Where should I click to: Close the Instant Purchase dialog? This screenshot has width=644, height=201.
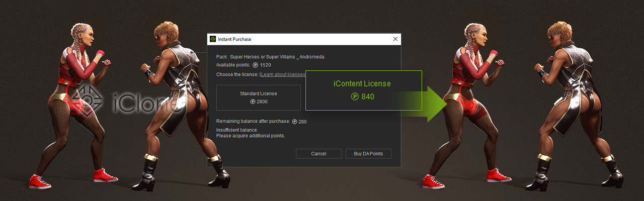coord(395,39)
